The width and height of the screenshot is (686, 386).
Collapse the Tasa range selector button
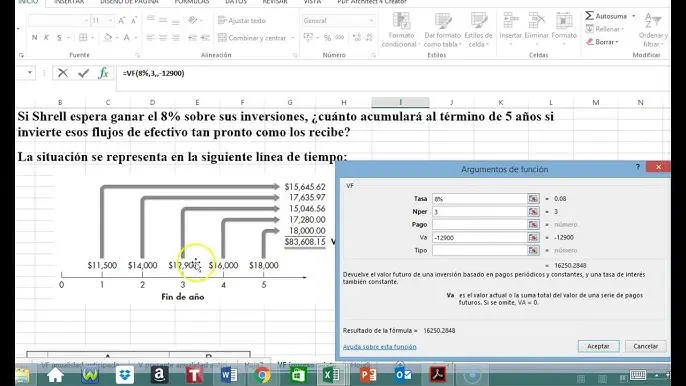tap(533, 199)
